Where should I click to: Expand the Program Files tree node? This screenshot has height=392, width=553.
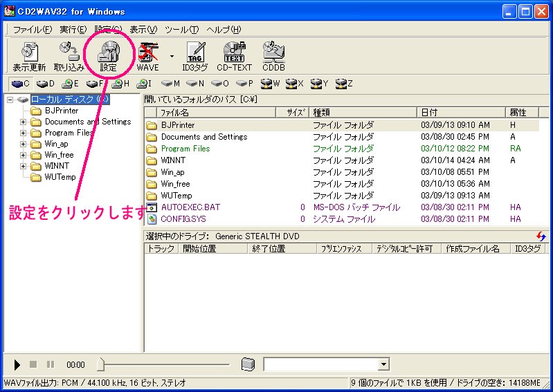(23, 133)
